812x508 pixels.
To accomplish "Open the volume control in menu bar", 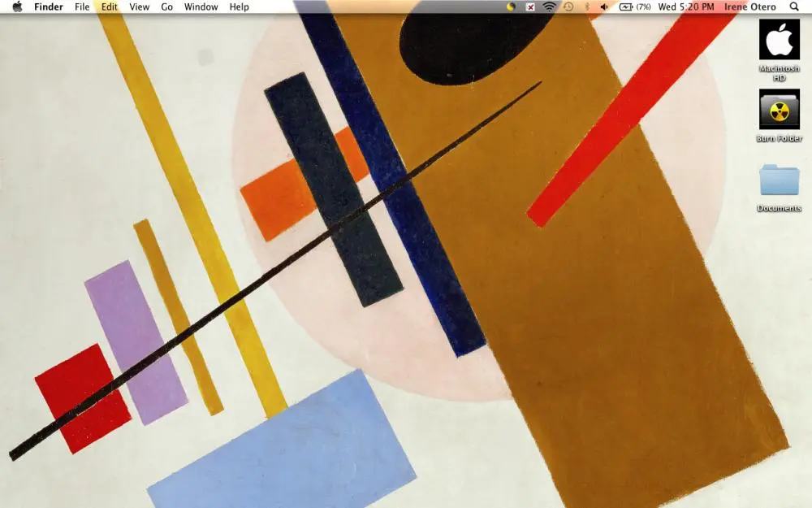I will click(x=604, y=7).
